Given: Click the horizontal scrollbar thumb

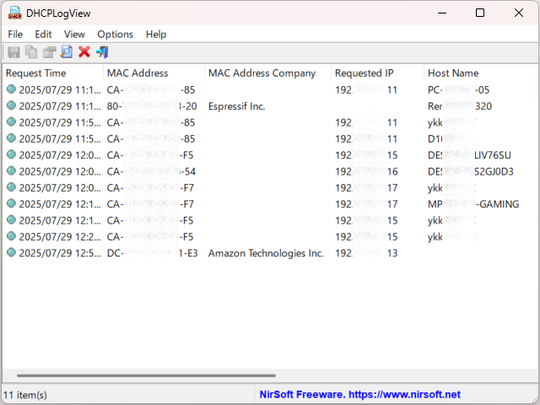Looking at the screenshot, I should pyautogui.click(x=146, y=375).
